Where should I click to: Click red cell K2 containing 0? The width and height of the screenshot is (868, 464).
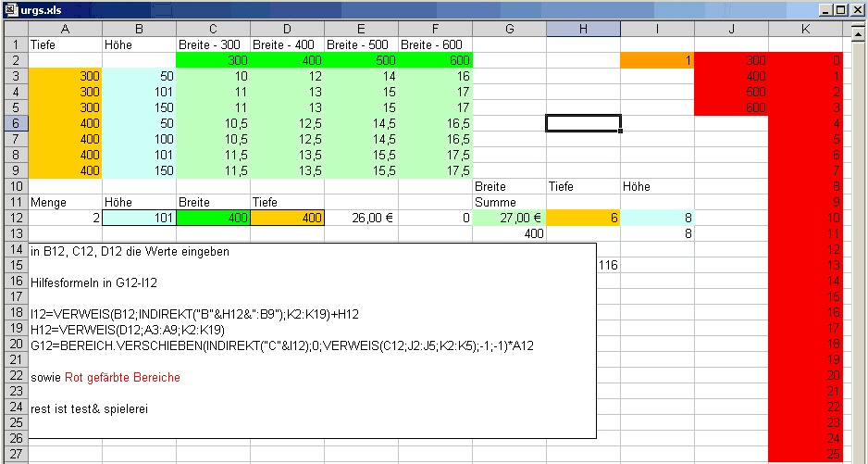[x=805, y=60]
